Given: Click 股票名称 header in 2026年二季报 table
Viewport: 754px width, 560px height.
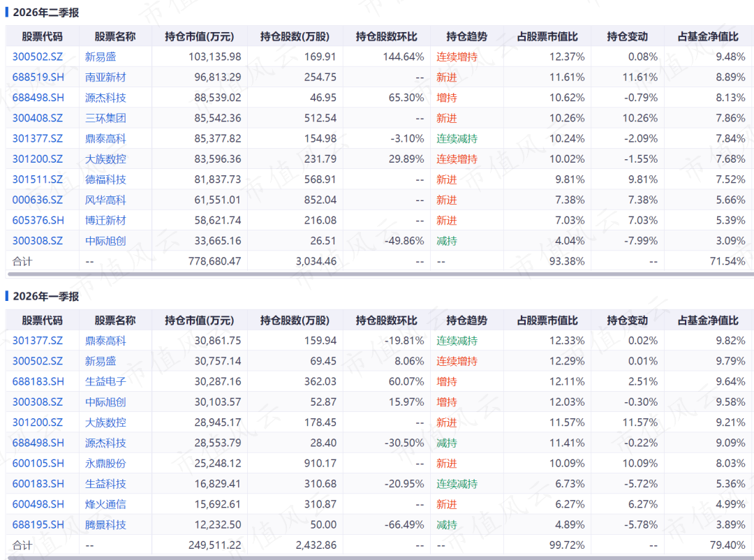Looking at the screenshot, I should tap(115, 36).
